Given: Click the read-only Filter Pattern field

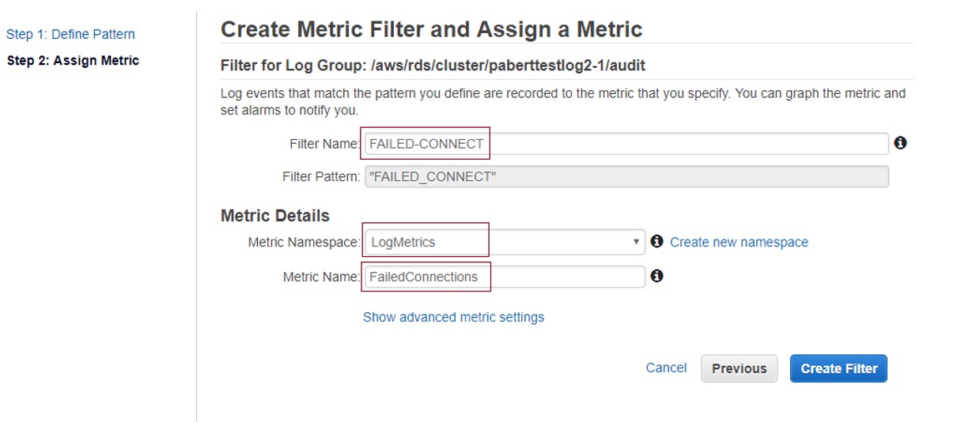Looking at the screenshot, I should coord(626,176).
